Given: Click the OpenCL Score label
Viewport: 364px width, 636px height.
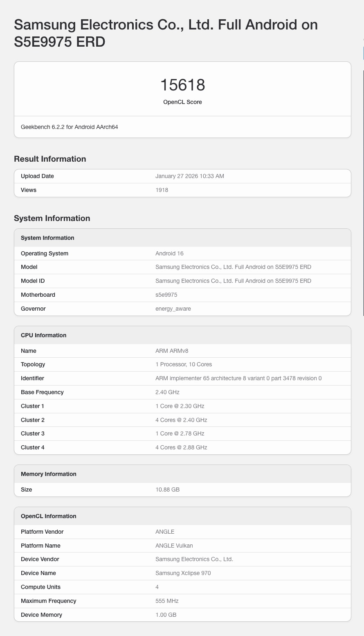Looking at the screenshot, I should point(182,102).
